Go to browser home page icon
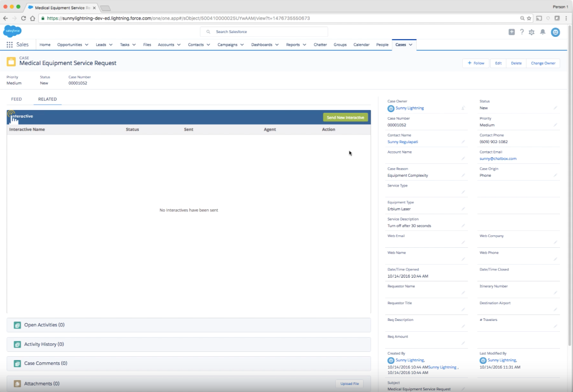This screenshot has height=392, width=573. pyautogui.click(x=33, y=18)
